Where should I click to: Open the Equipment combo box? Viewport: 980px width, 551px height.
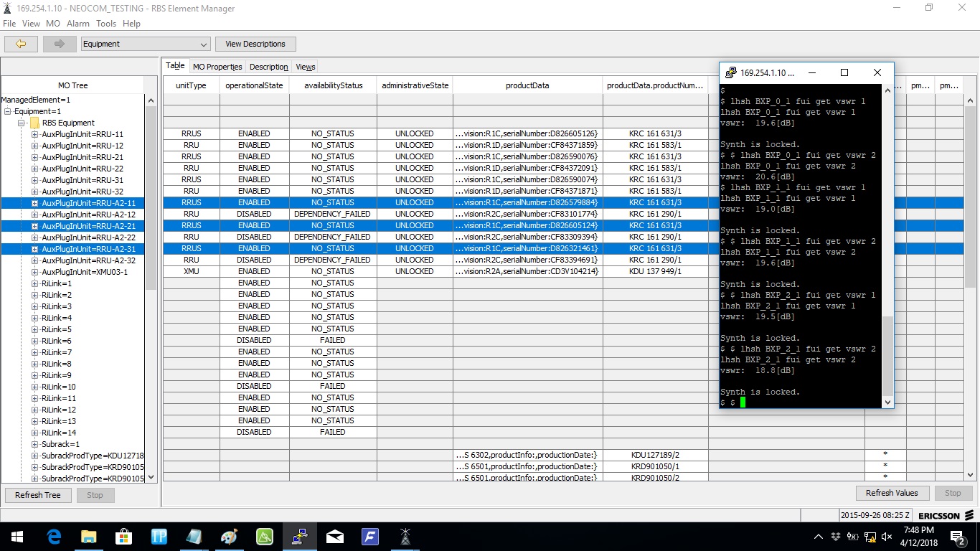tap(146, 44)
